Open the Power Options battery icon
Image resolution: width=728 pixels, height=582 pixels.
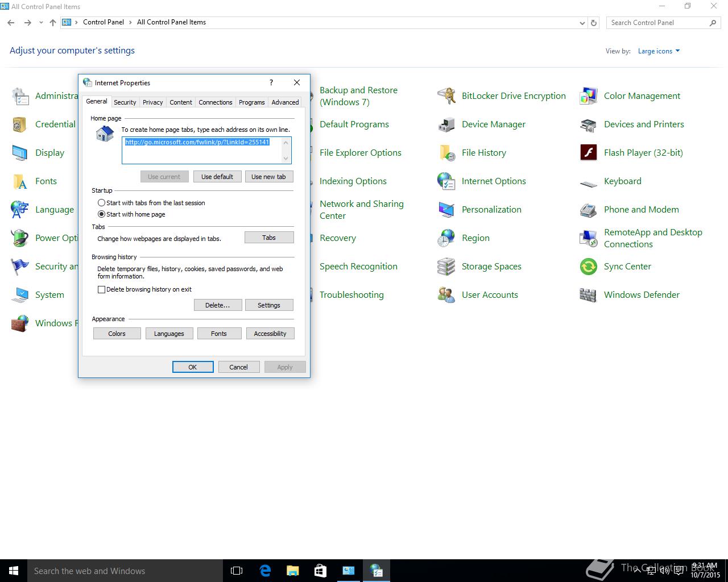(x=20, y=238)
